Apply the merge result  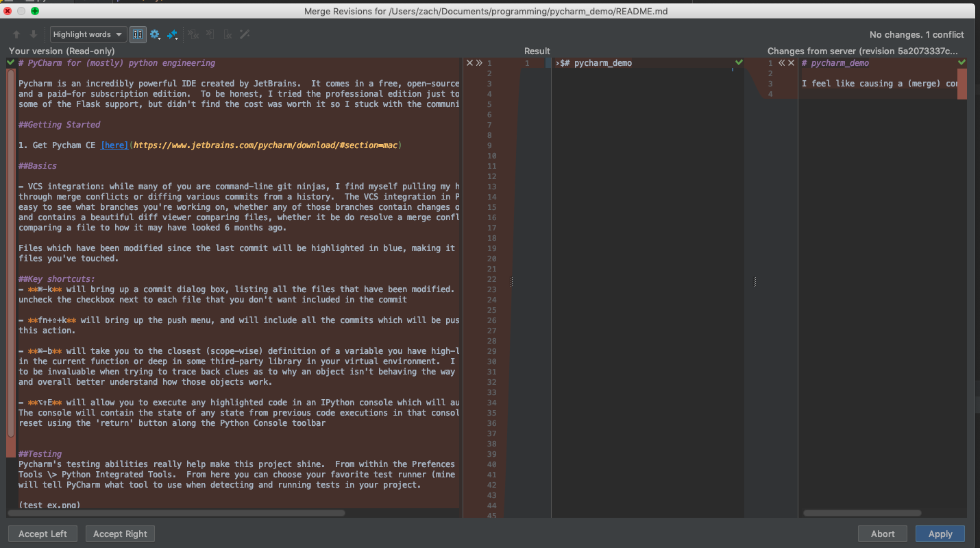tap(940, 534)
